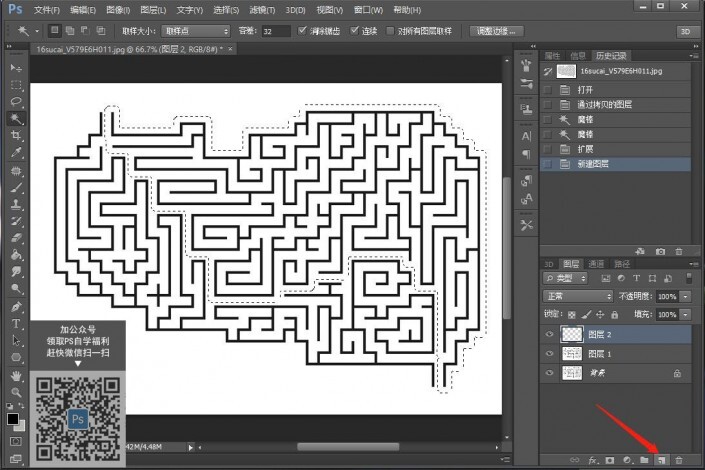Select the Lasso tool
This screenshot has width=705, height=470.
click(x=16, y=101)
